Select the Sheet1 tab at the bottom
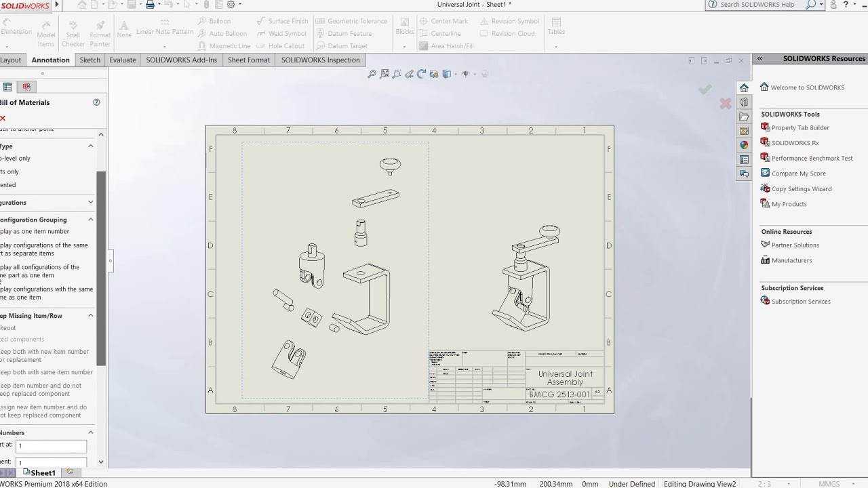 tap(39, 472)
